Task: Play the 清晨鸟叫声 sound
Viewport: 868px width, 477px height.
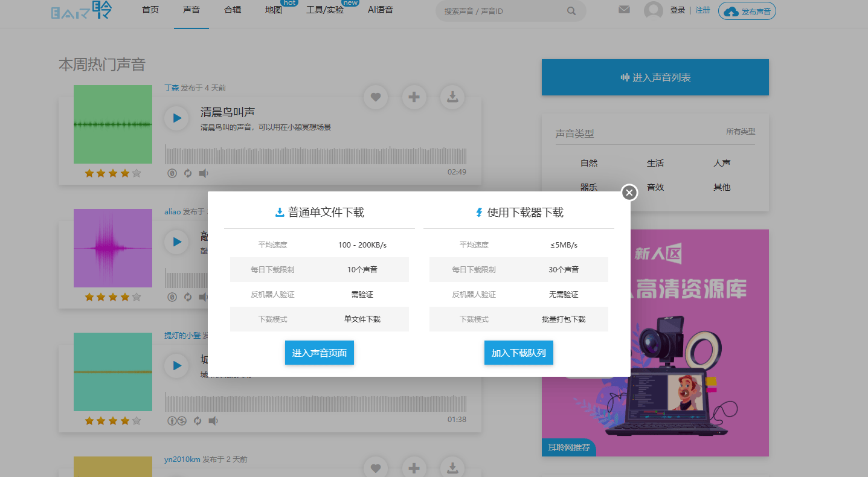Action: (x=176, y=118)
